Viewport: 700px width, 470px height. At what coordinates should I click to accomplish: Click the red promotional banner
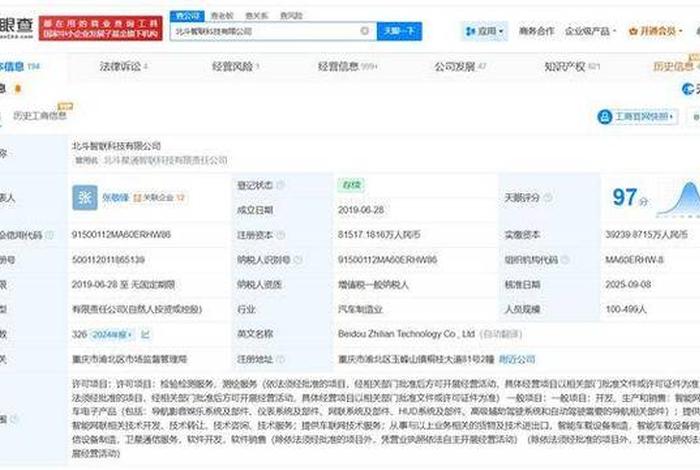click(100, 28)
